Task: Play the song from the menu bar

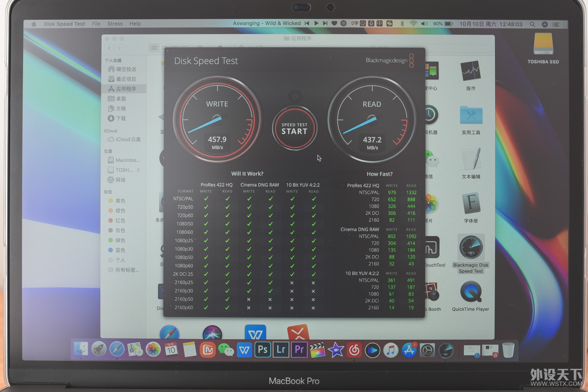Action: (x=316, y=23)
